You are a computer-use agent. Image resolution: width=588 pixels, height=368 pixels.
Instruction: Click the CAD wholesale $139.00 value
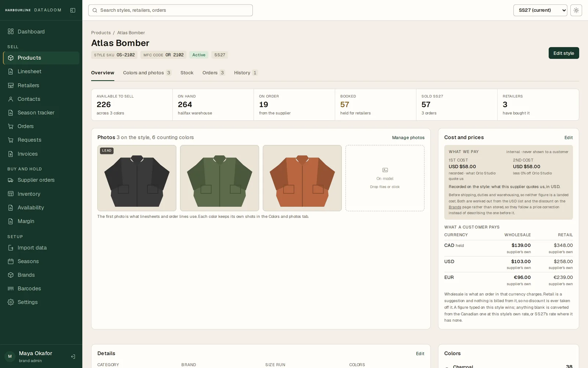pos(521,245)
